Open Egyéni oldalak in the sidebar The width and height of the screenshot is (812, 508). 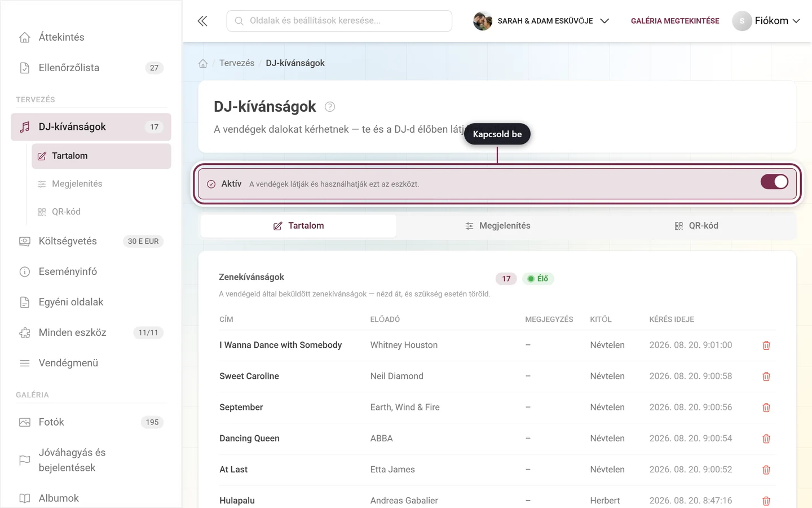pyautogui.click(x=91, y=302)
